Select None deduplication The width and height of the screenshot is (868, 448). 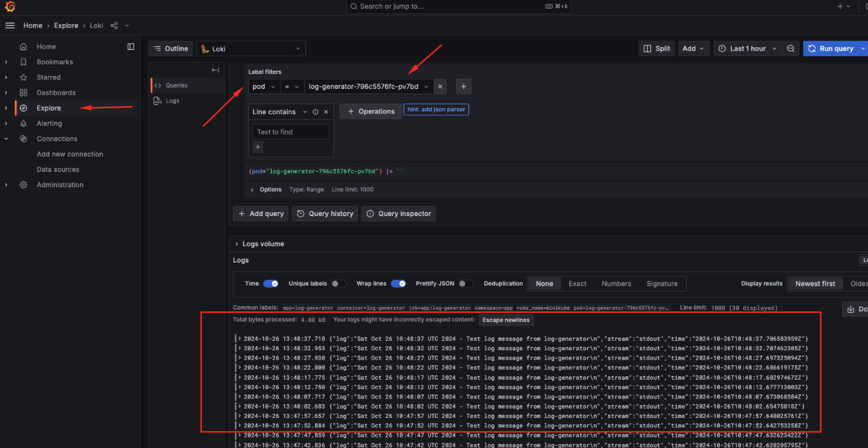(544, 284)
